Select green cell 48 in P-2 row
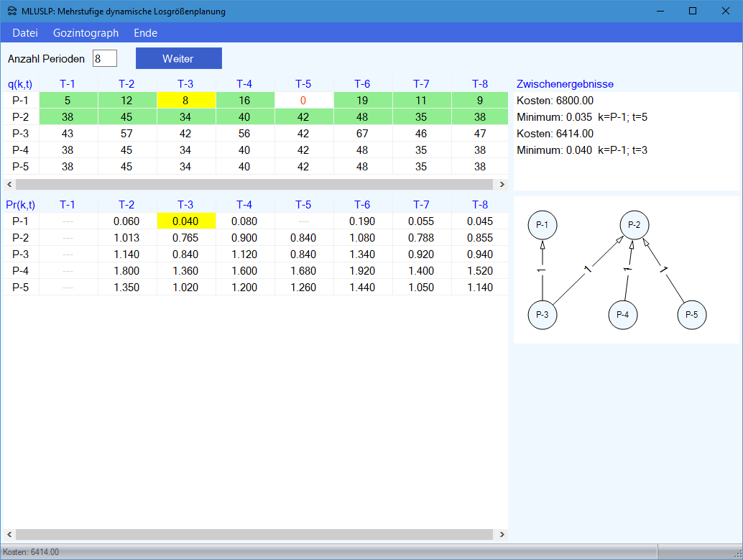The height and width of the screenshot is (560, 743). [362, 116]
